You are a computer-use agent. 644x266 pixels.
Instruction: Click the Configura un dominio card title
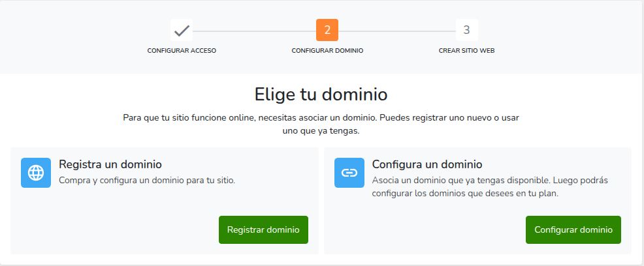(427, 164)
